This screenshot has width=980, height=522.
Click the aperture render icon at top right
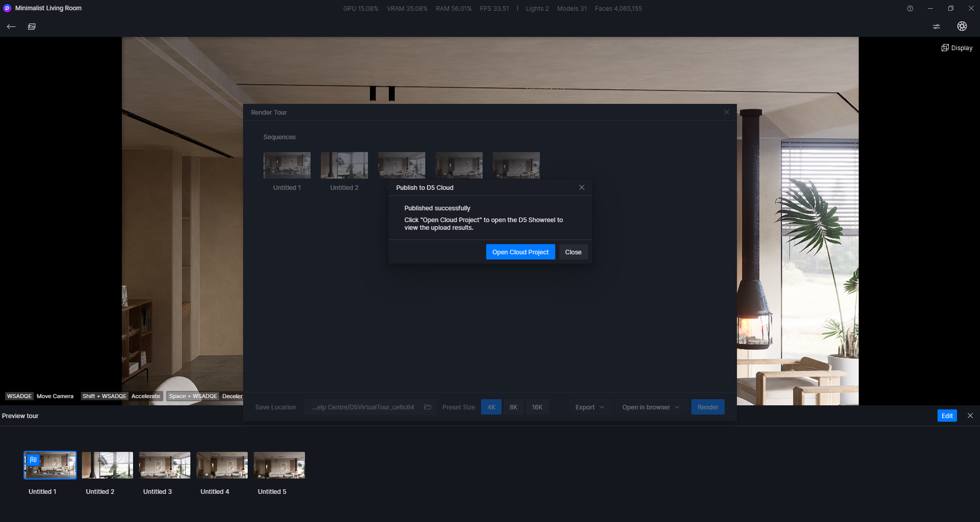coord(962,26)
